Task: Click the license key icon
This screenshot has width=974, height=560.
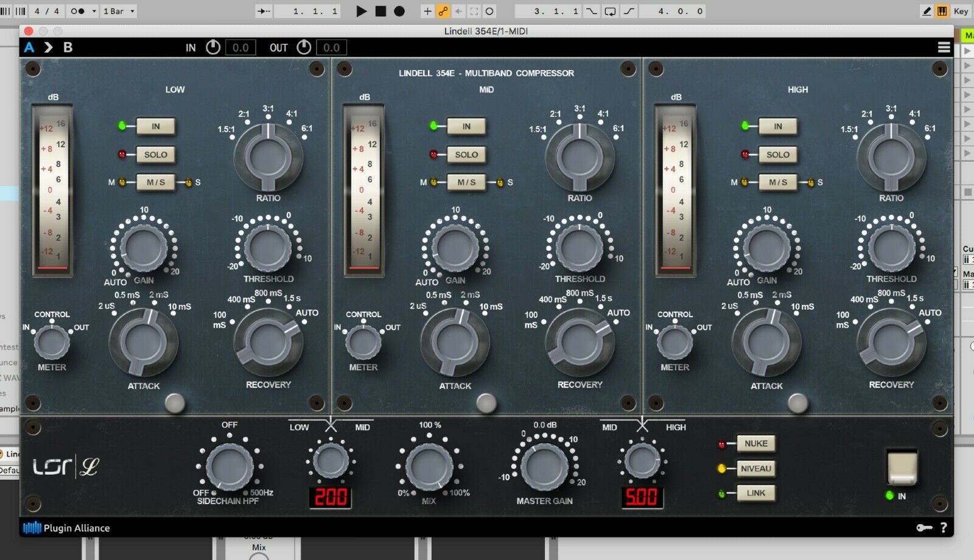Action: click(x=924, y=528)
